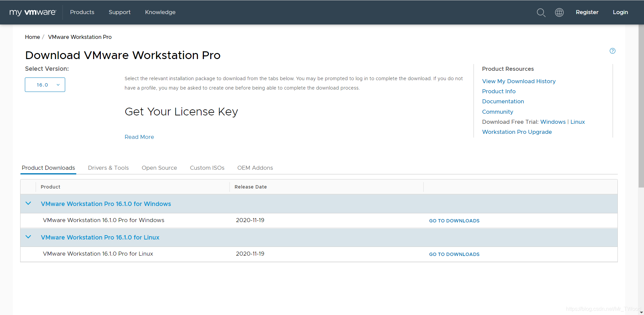The image size is (644, 315).
Task: Open the search magnifier icon
Action: (x=541, y=12)
